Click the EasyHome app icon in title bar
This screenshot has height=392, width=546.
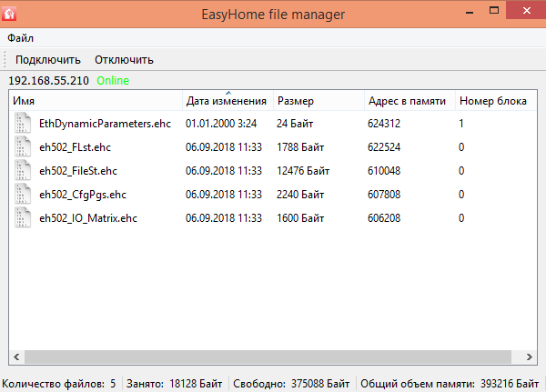coord(11,15)
